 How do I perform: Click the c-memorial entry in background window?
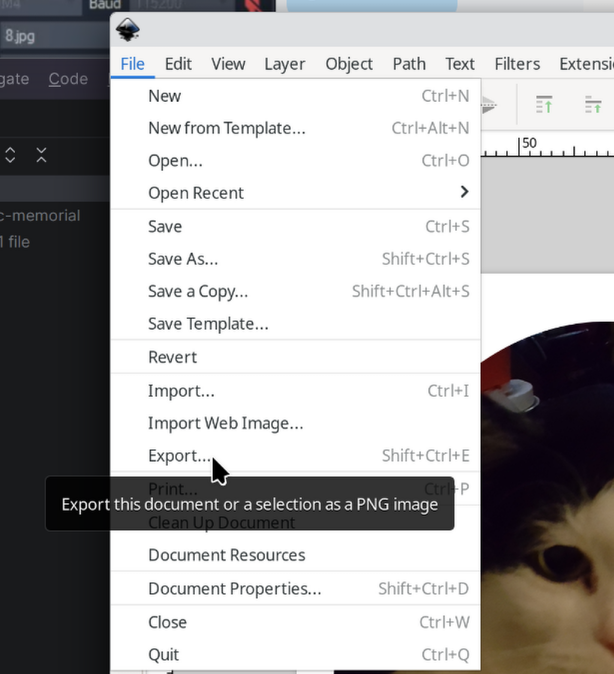tap(40, 215)
